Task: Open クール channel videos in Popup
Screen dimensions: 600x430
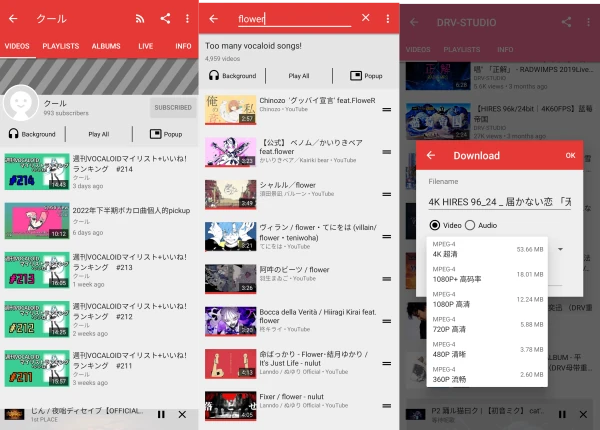Action: coord(166,134)
